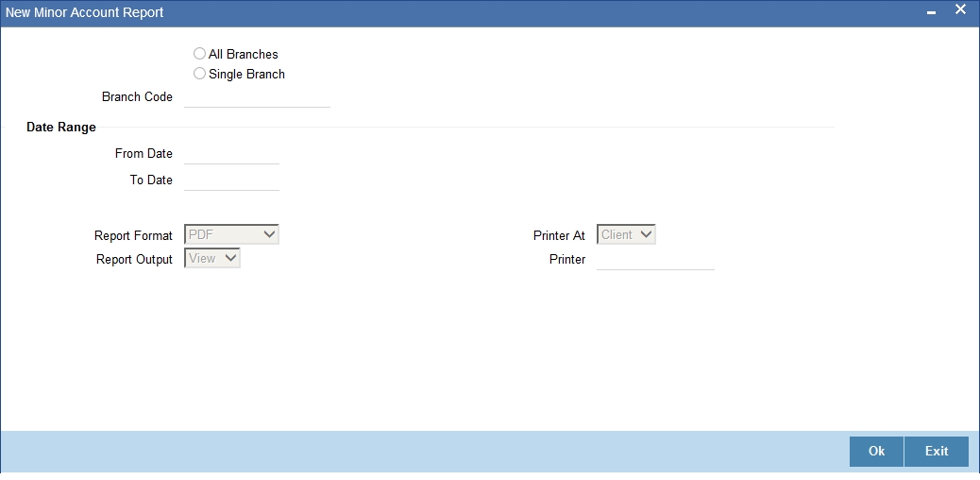Click the Printer label
980x480 pixels.
tap(567, 259)
